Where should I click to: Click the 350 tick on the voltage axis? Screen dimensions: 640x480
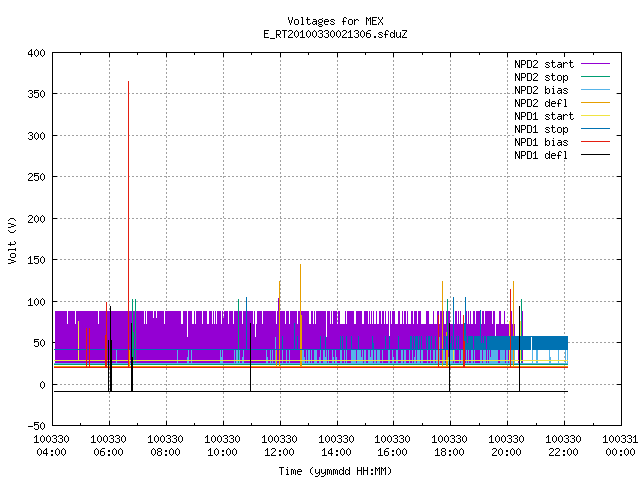click(36, 94)
